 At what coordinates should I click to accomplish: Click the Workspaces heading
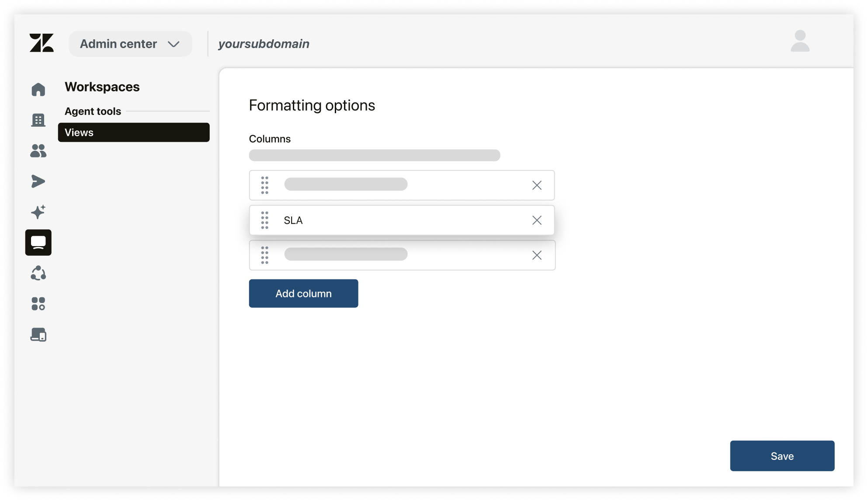tap(102, 87)
